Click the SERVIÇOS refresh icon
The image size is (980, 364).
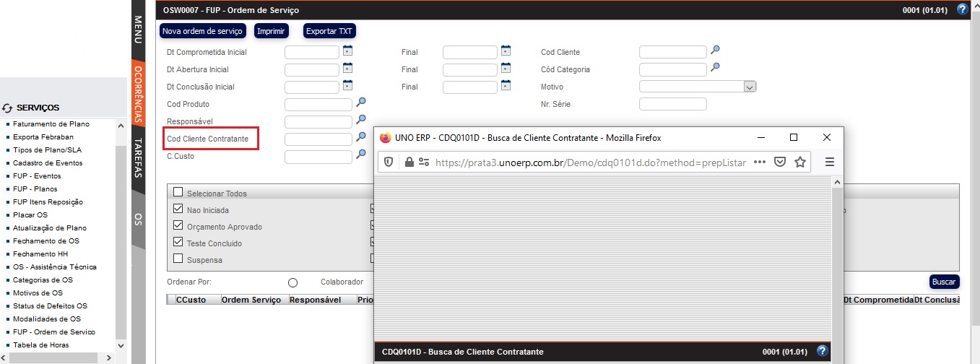click(7, 108)
